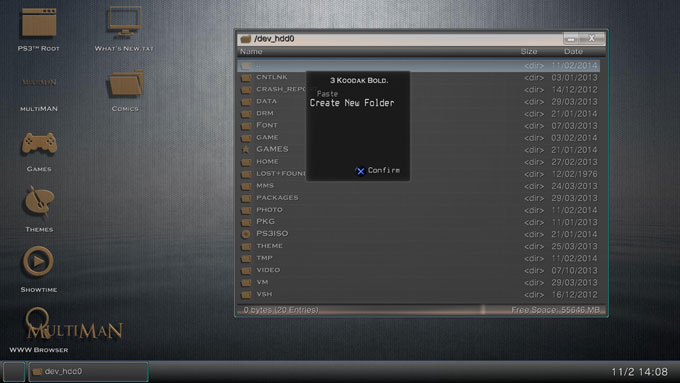The height and width of the screenshot is (383, 680).
Task: Click date 16/12/2012 of VSH row
Action: coord(574,295)
